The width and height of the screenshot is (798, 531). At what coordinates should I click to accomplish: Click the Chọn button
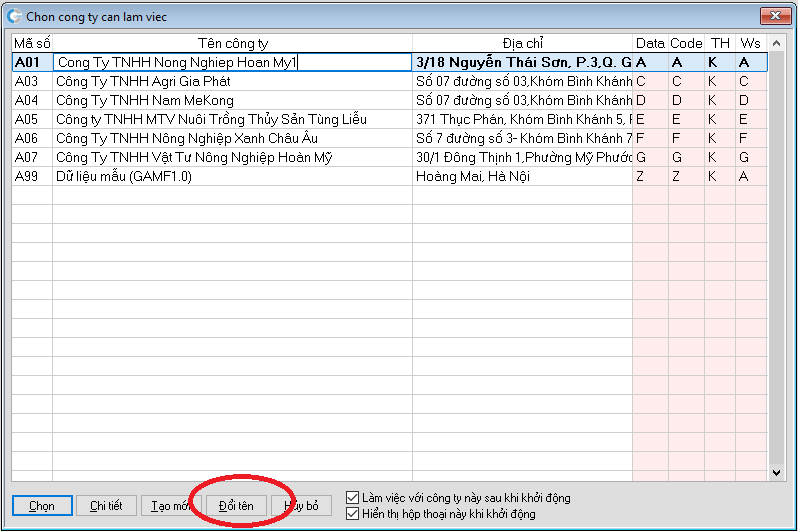[42, 506]
